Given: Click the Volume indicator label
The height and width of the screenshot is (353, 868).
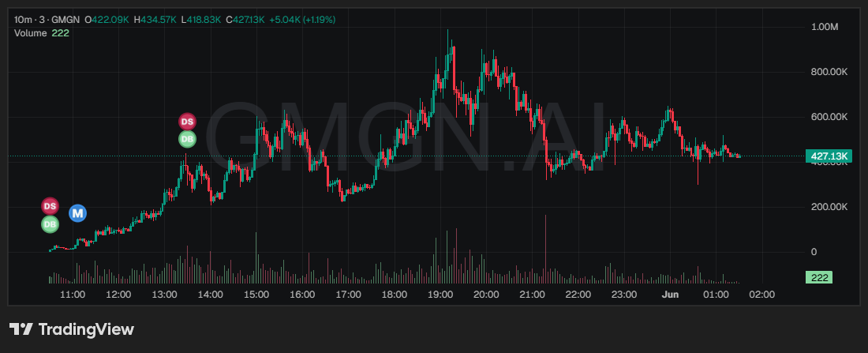Looking at the screenshot, I should (31, 32).
